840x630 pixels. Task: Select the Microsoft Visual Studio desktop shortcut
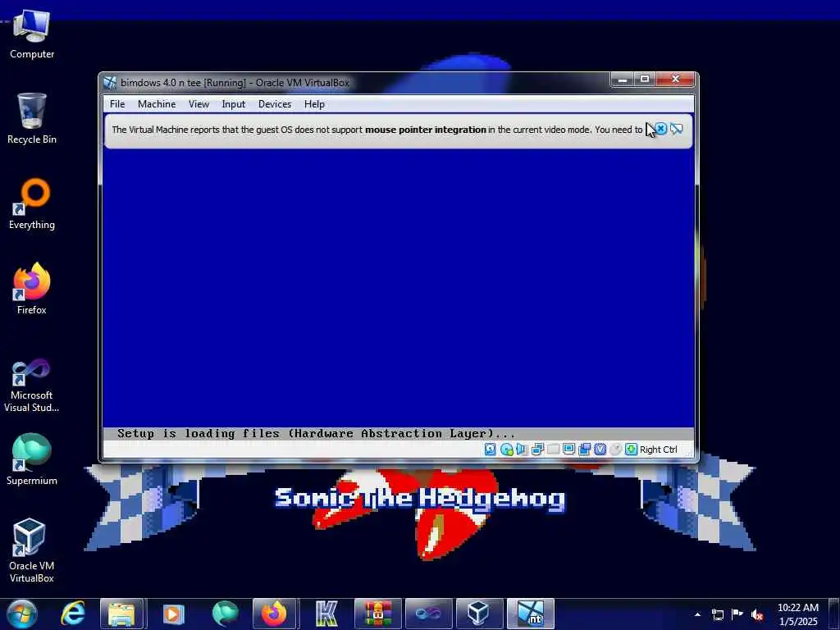click(32, 386)
